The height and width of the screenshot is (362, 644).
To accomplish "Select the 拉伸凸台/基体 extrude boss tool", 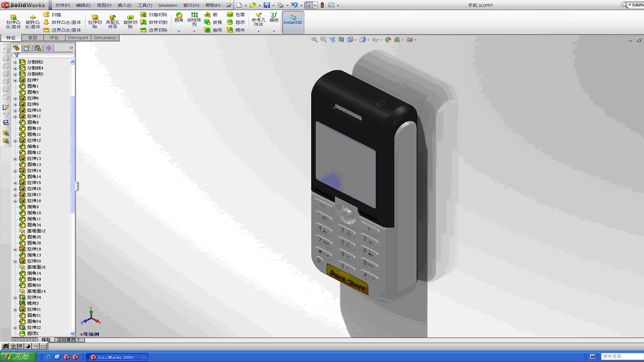I will click(x=13, y=22).
